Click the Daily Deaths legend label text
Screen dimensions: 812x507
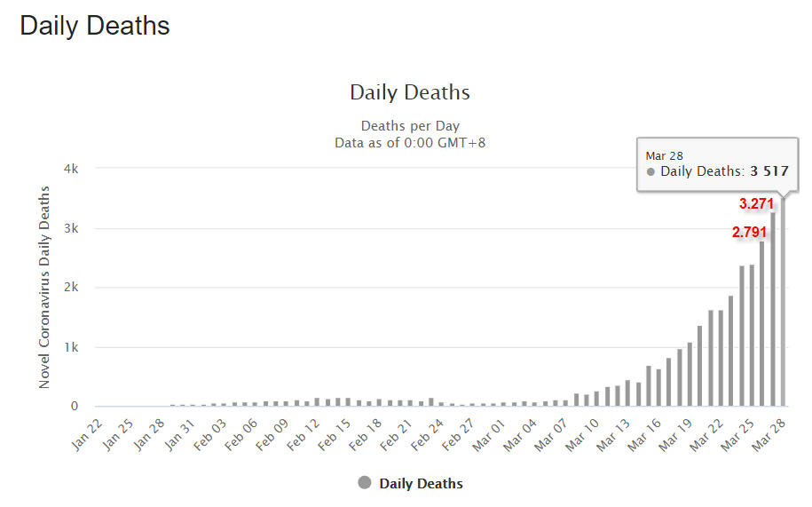[x=421, y=484]
